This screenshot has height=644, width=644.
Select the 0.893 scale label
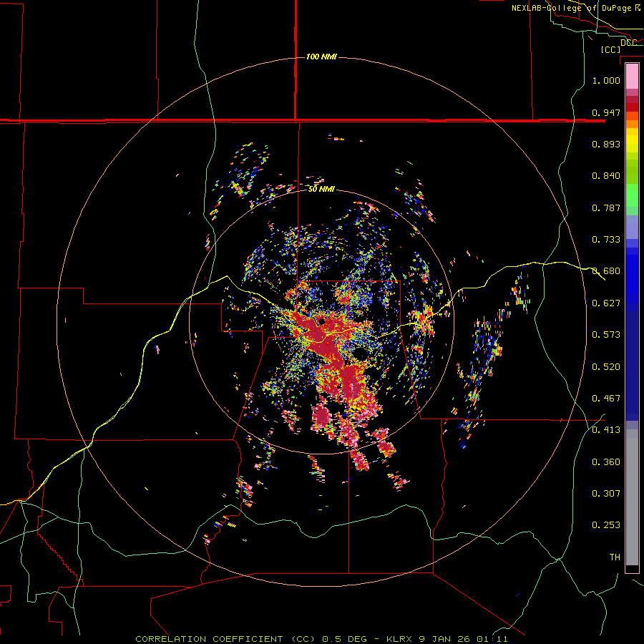click(x=606, y=144)
